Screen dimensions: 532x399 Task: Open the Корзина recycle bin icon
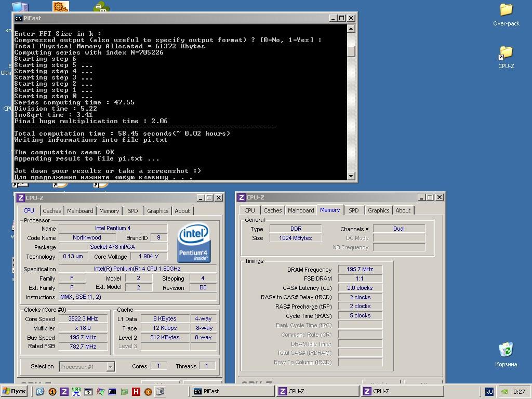point(506,355)
